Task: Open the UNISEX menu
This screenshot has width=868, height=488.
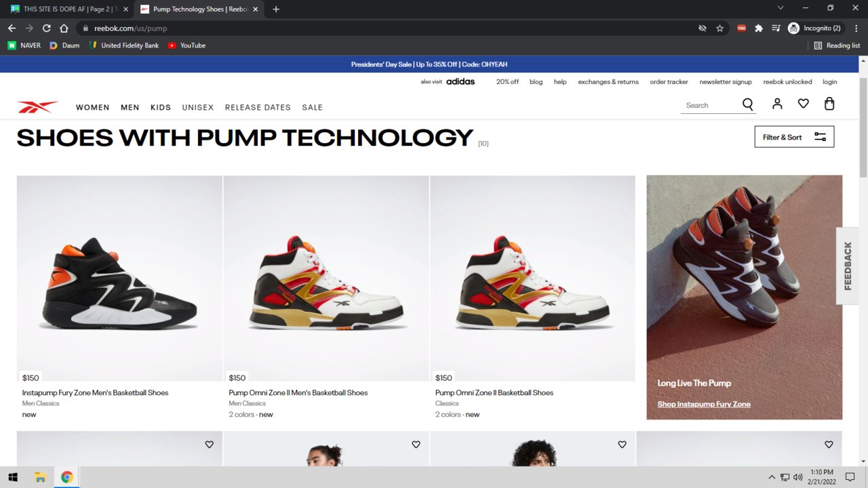Action: (198, 107)
